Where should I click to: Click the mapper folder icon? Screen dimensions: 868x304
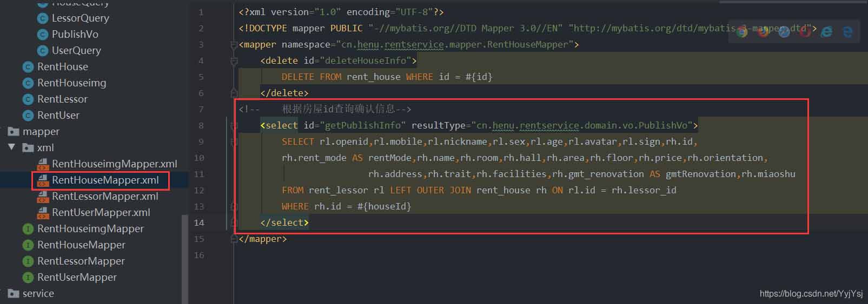[14, 131]
